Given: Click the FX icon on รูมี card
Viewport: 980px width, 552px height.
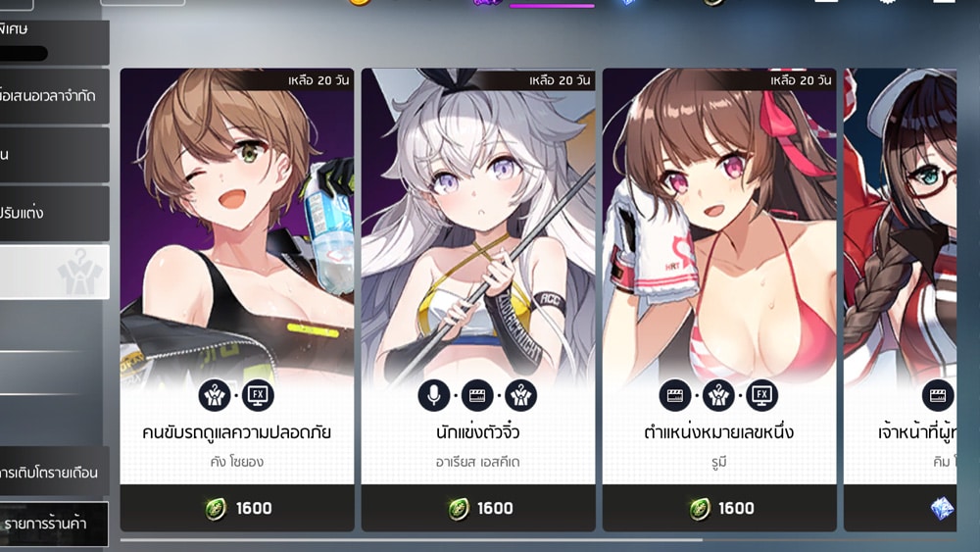Looking at the screenshot, I should [761, 395].
